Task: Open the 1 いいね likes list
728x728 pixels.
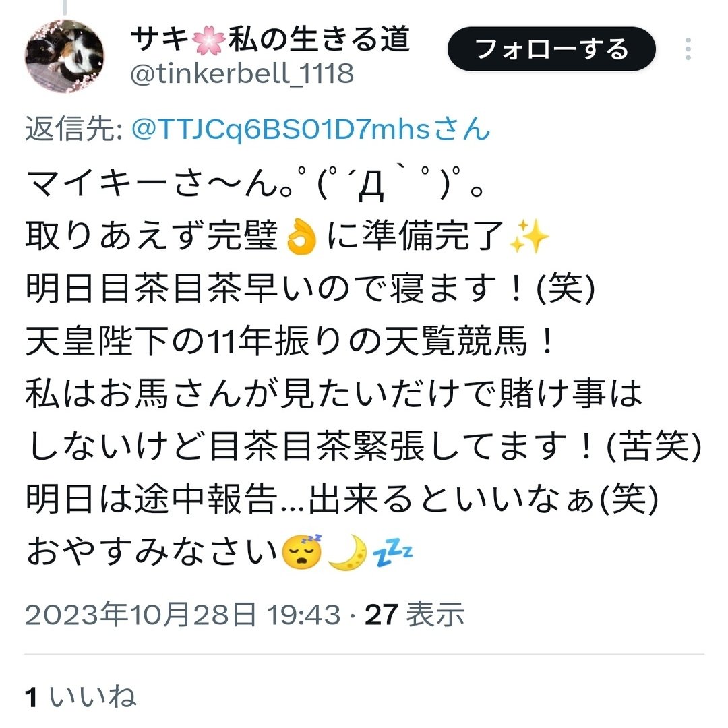Action: coord(81,696)
